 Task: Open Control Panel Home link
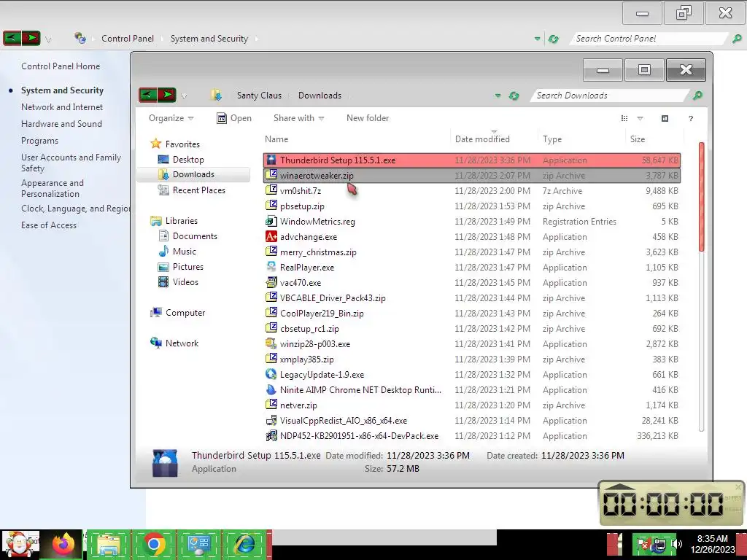pos(61,66)
